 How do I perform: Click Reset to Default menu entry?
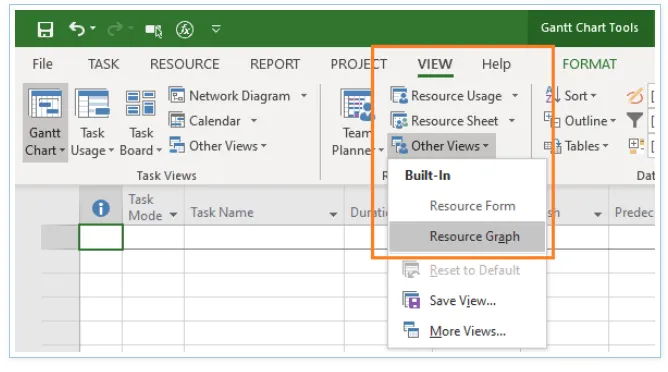click(x=467, y=270)
